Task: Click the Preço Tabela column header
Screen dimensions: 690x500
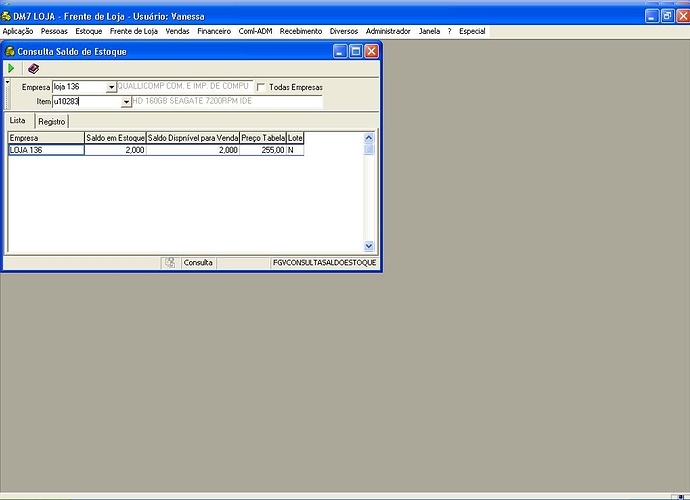Action: (263, 138)
